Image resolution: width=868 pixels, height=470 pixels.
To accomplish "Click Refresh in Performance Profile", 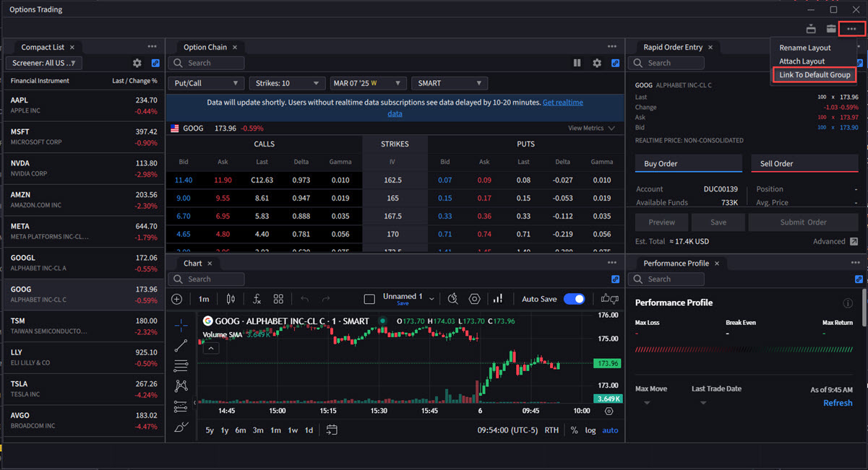I will tap(838, 403).
